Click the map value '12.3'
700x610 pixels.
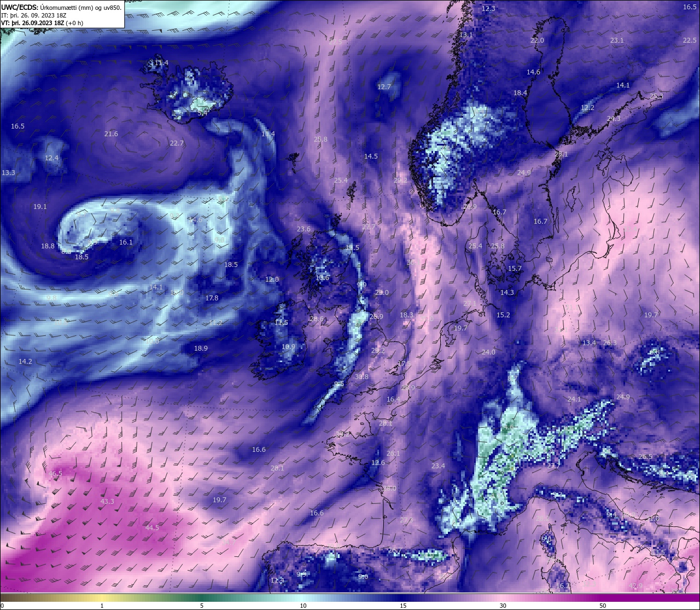(488, 8)
